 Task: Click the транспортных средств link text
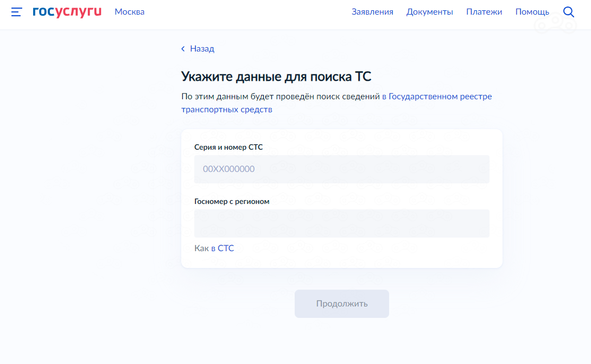tap(228, 108)
